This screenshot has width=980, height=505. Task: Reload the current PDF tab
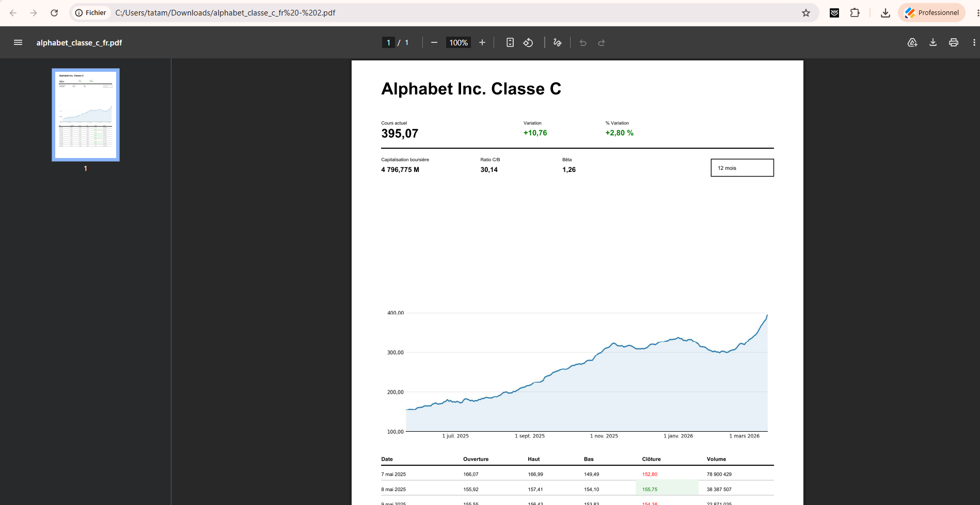pos(54,13)
